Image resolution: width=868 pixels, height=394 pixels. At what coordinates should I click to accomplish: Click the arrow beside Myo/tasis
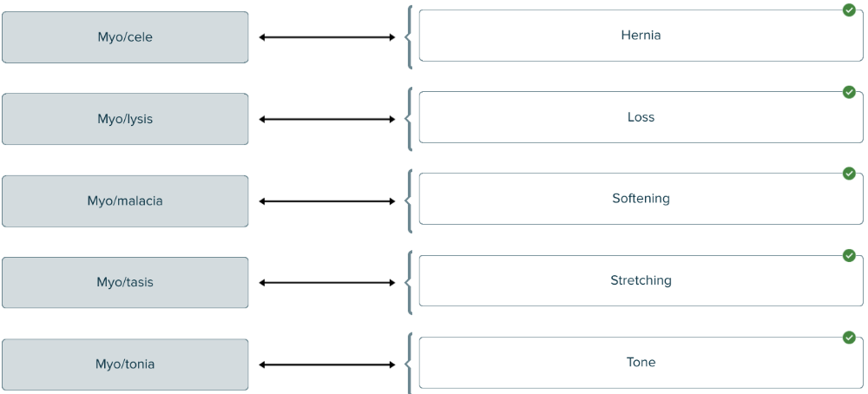coord(327,283)
